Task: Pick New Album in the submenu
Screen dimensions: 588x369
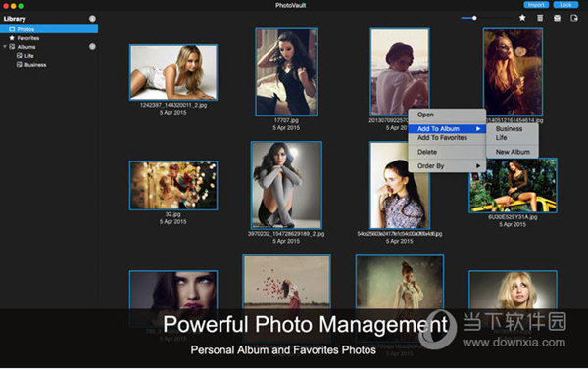Action: click(x=513, y=152)
